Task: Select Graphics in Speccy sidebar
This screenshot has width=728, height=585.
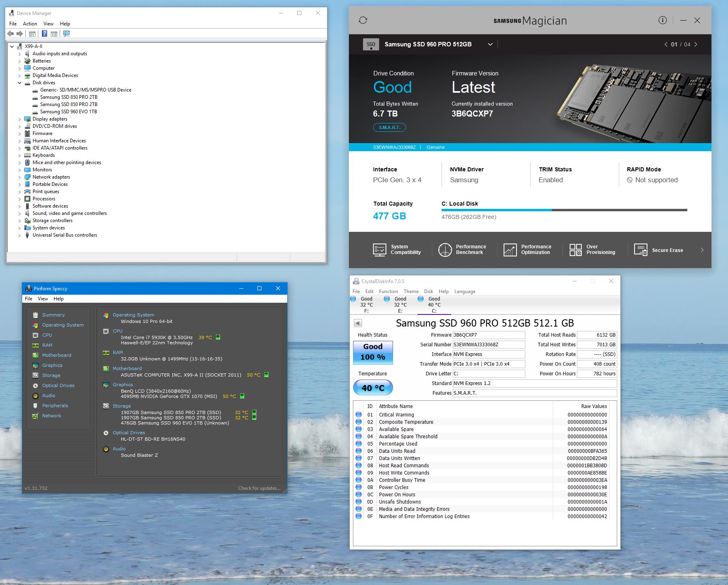Action: 52,365
